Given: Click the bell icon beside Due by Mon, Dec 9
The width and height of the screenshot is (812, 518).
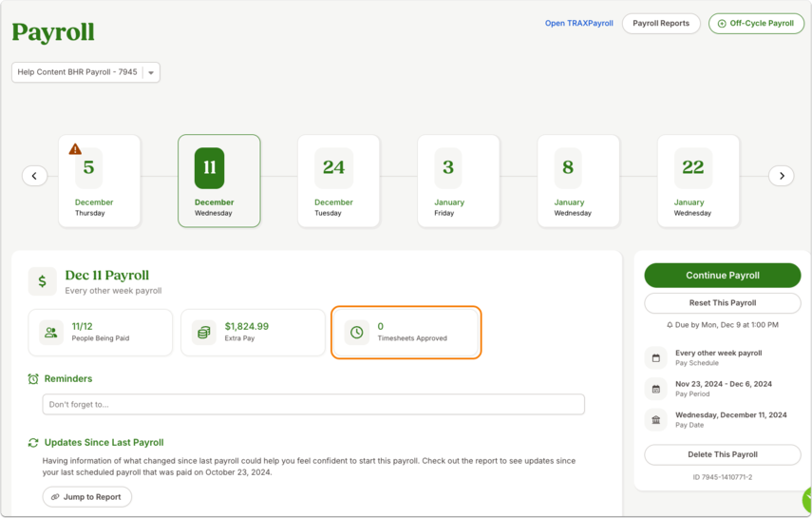Looking at the screenshot, I should click(x=670, y=325).
